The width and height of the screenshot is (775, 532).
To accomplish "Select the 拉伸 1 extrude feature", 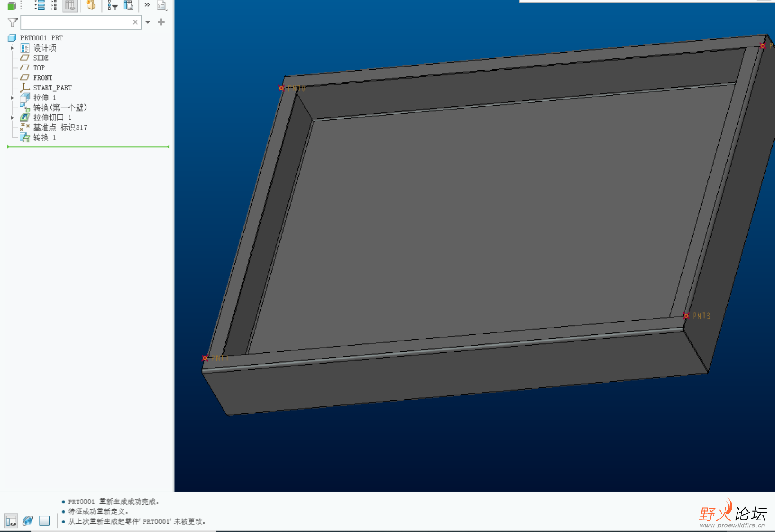I will tap(44, 98).
